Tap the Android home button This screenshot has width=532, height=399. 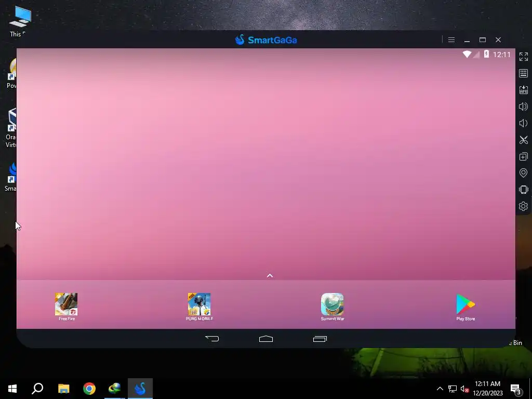coord(266,339)
